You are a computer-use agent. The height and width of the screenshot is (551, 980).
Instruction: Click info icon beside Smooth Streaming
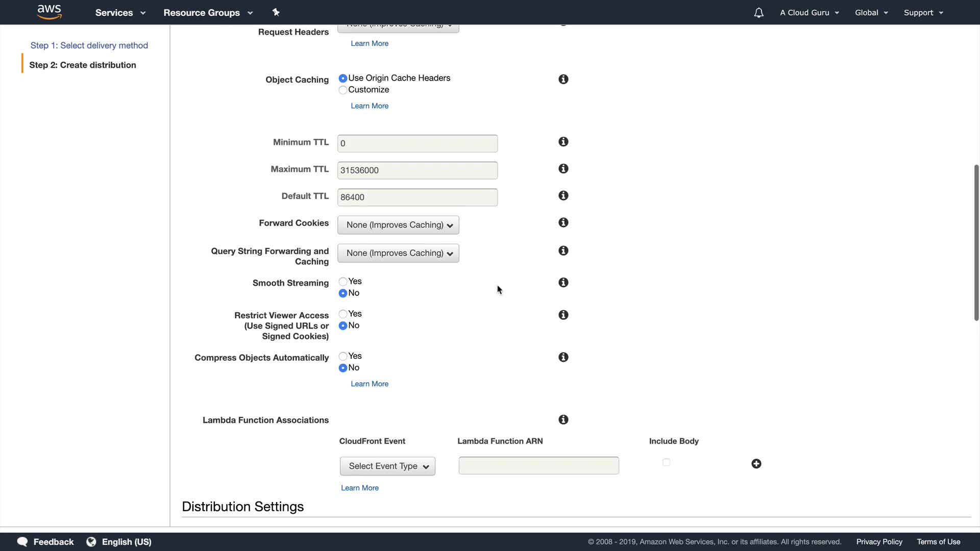click(x=563, y=283)
